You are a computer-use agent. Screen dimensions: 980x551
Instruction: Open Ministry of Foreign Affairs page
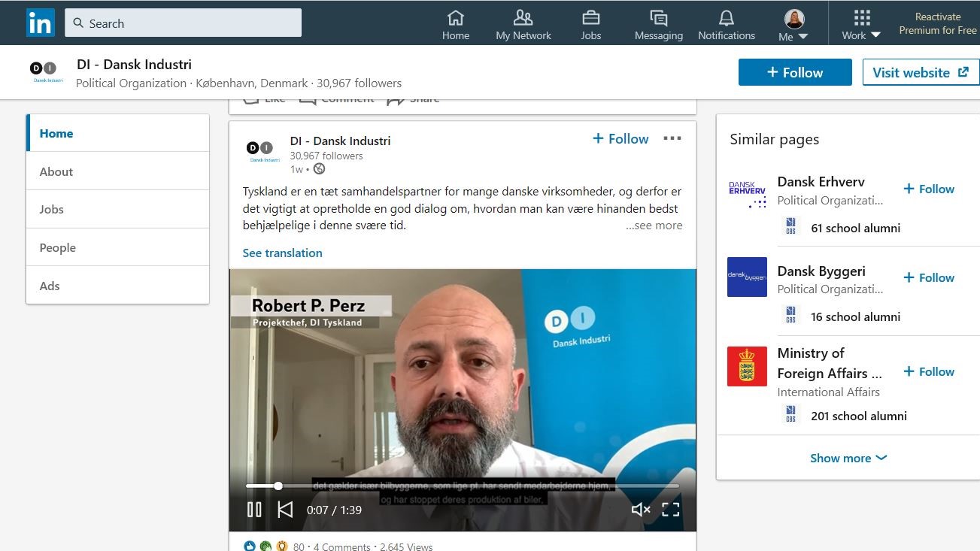tap(830, 363)
